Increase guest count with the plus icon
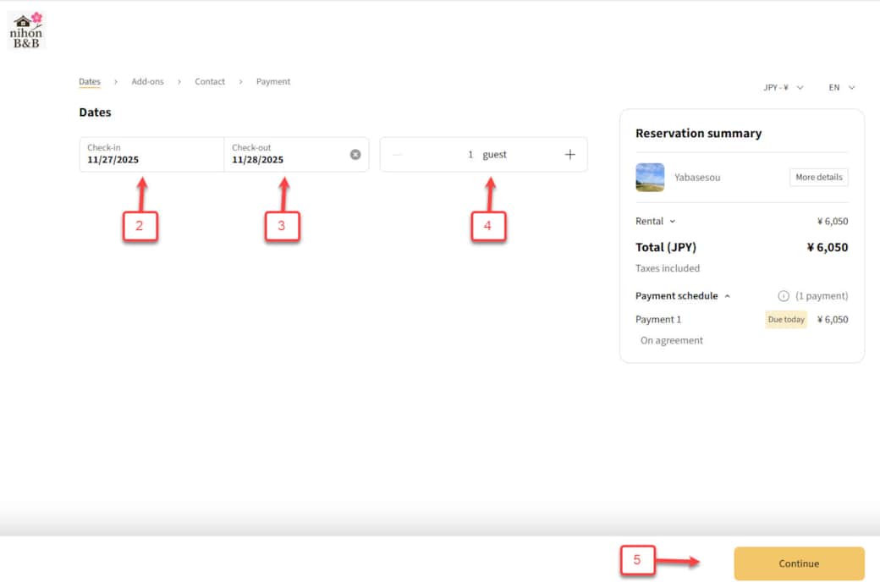The width and height of the screenshot is (880, 588). click(569, 155)
